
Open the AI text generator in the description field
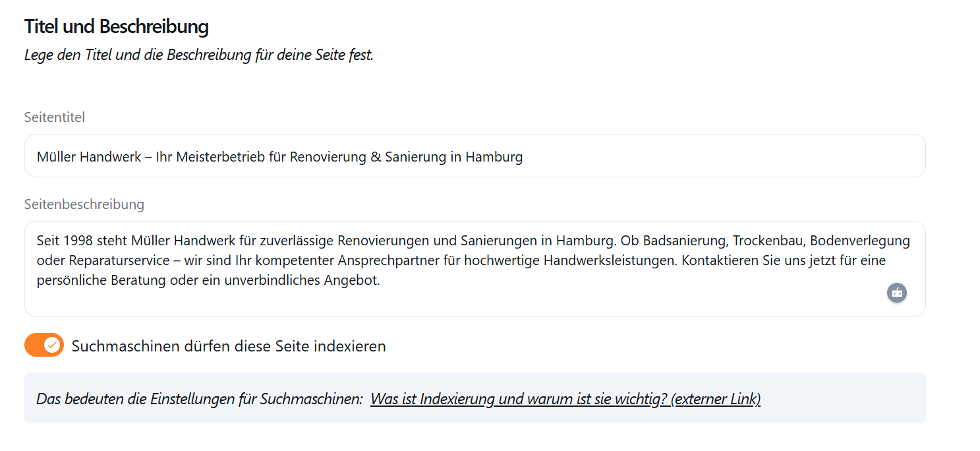pyautogui.click(x=897, y=293)
